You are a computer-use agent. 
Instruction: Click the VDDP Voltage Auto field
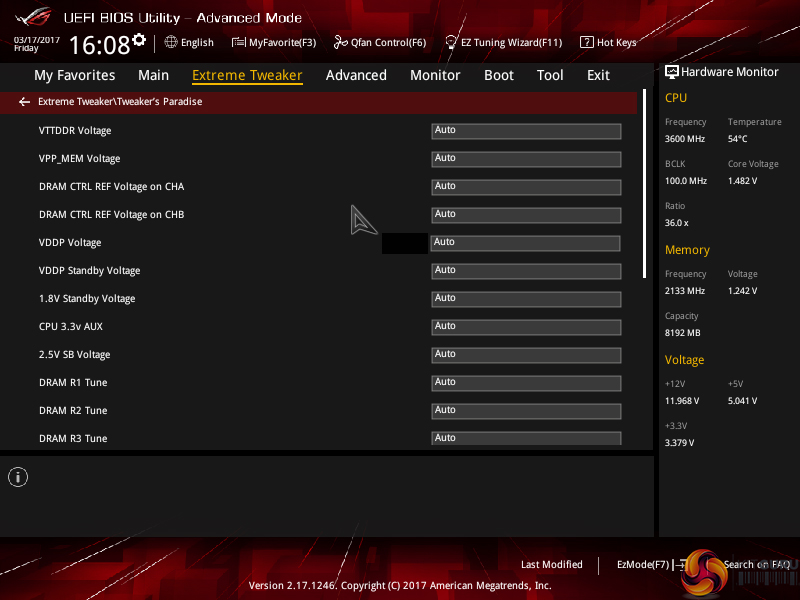click(525, 243)
